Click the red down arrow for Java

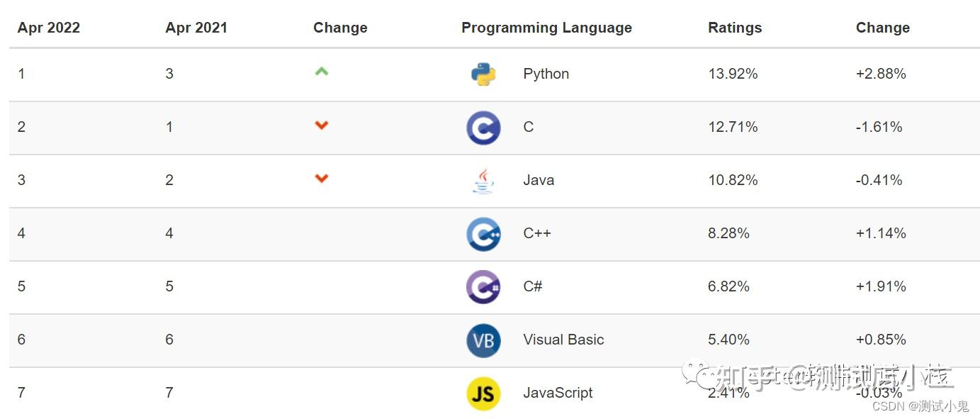coord(322,179)
